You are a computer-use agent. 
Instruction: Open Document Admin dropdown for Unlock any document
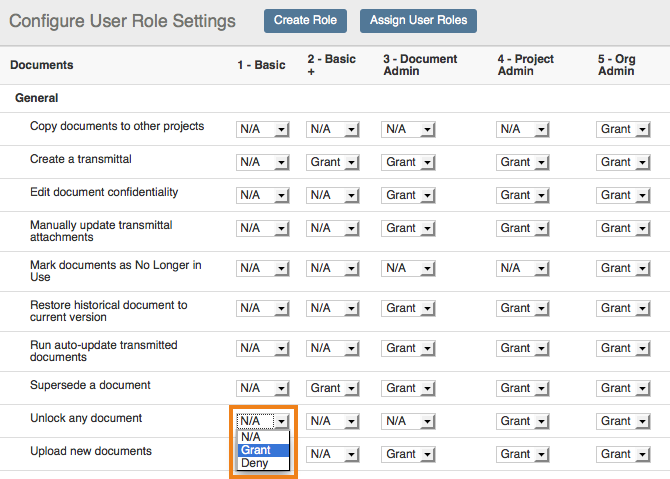pyautogui.click(x=408, y=421)
